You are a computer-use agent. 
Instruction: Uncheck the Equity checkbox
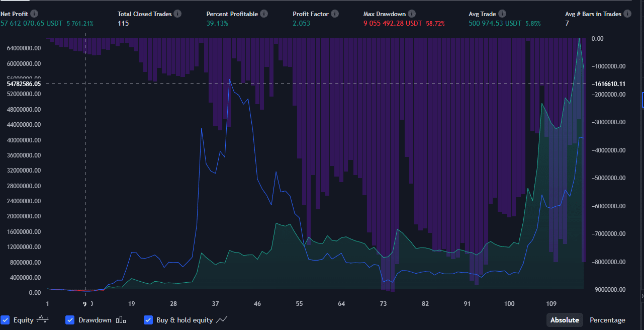pyautogui.click(x=5, y=320)
